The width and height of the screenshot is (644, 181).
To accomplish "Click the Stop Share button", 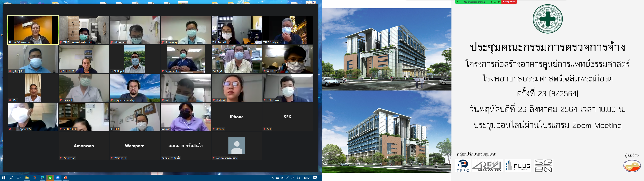I will point(509,2).
